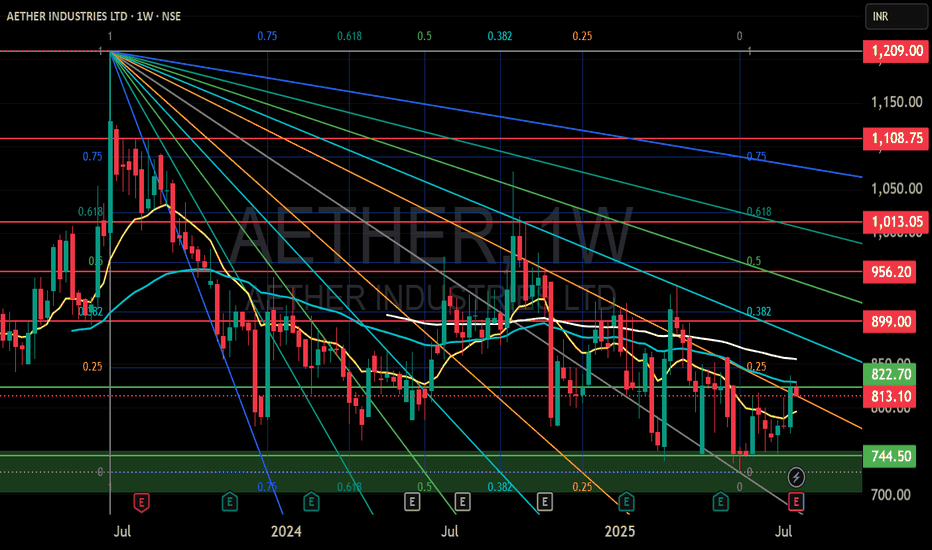Select the 1,209.00 price label

[x=896, y=51]
